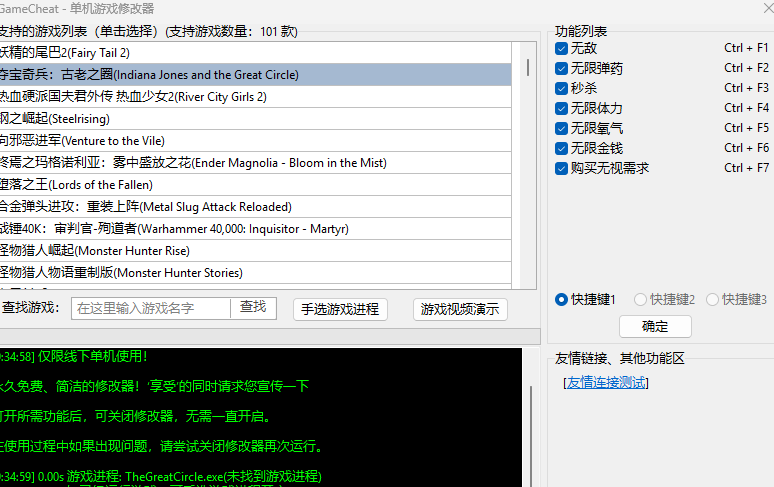Image resolution: width=774 pixels, height=487 pixels.
Task: Select Indiana Jones and the Great Circle
Action: pos(255,75)
